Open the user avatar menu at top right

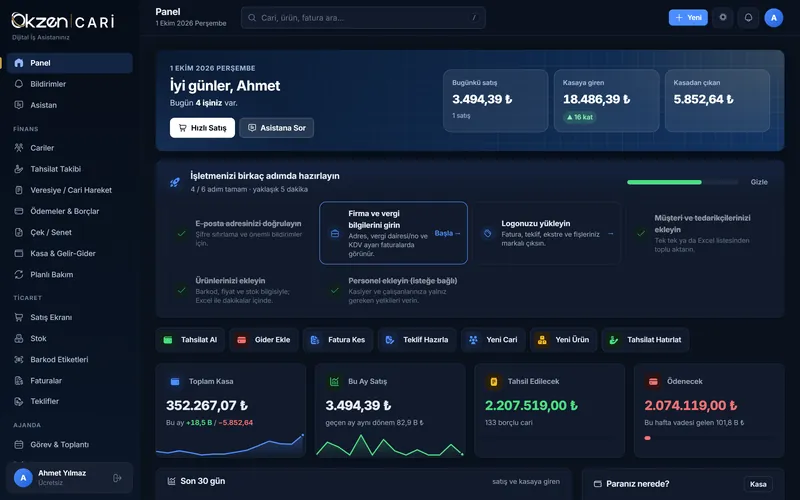pos(773,17)
